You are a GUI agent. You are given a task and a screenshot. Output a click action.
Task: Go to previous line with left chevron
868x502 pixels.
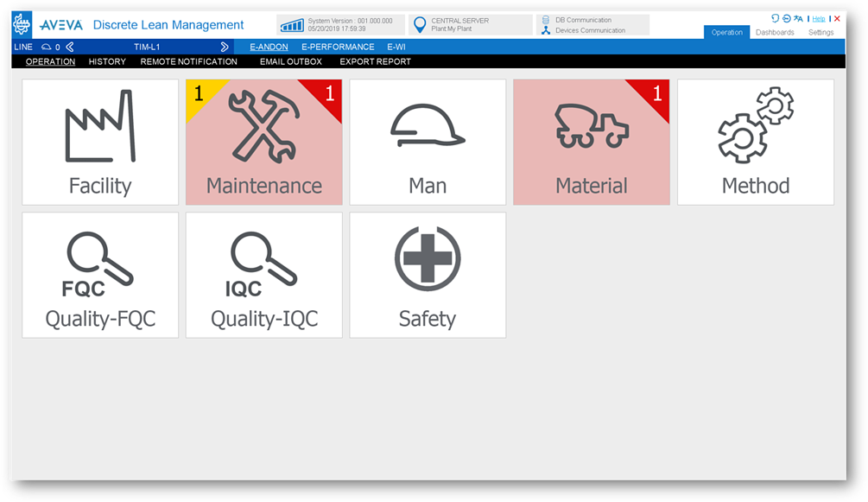(x=70, y=48)
